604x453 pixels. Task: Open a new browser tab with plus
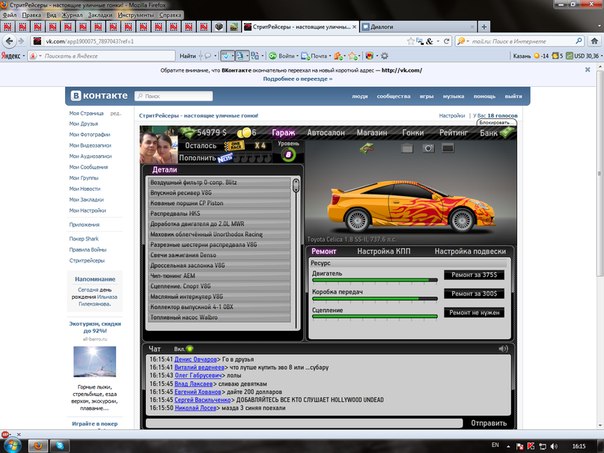(484, 27)
